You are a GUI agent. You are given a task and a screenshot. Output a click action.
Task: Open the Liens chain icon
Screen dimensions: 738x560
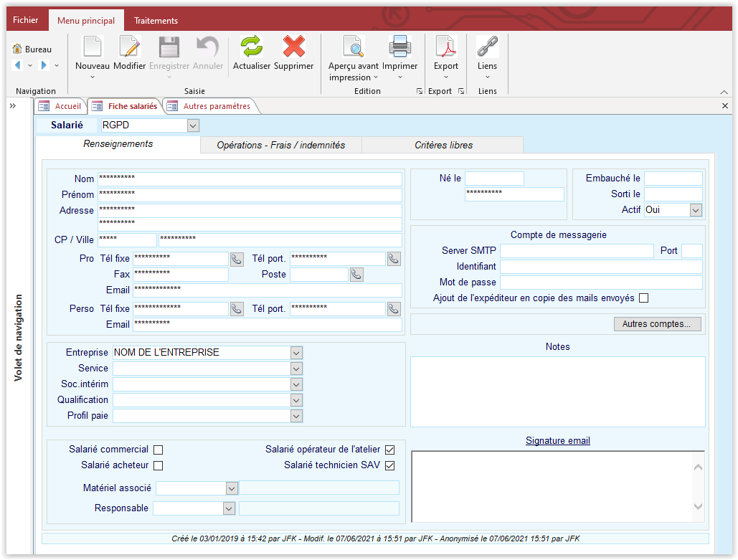[x=487, y=47]
